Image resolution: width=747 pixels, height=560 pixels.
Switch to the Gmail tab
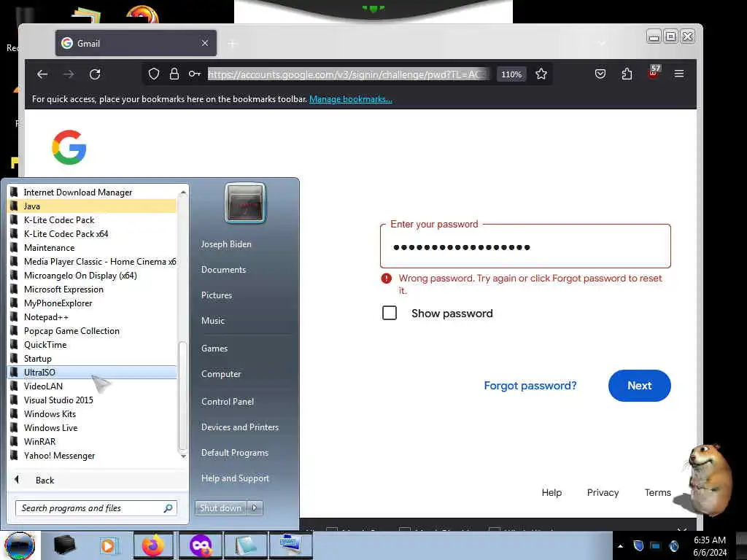tap(136, 43)
